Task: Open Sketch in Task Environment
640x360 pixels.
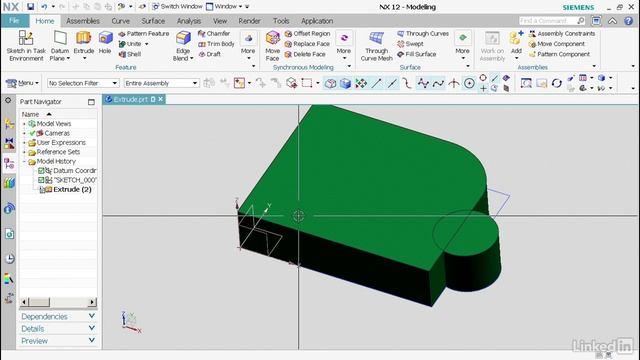Action: (26, 46)
